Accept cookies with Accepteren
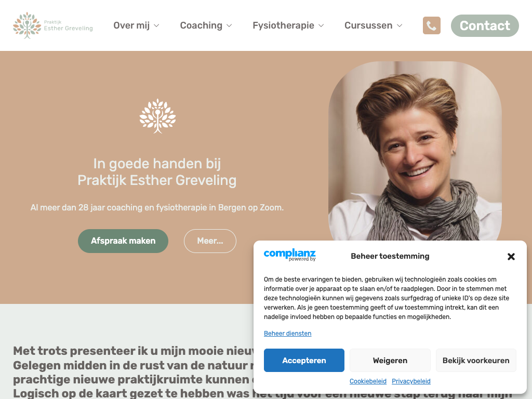This screenshot has height=399, width=532. pos(304,361)
